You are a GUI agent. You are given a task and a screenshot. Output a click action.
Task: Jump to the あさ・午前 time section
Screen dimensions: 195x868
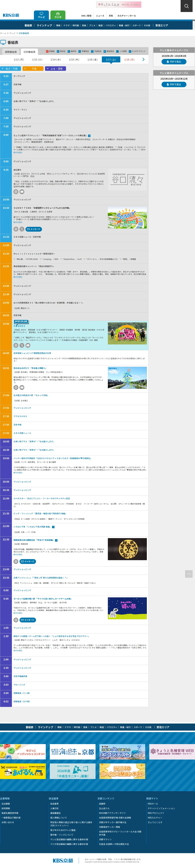click(x=11, y=69)
